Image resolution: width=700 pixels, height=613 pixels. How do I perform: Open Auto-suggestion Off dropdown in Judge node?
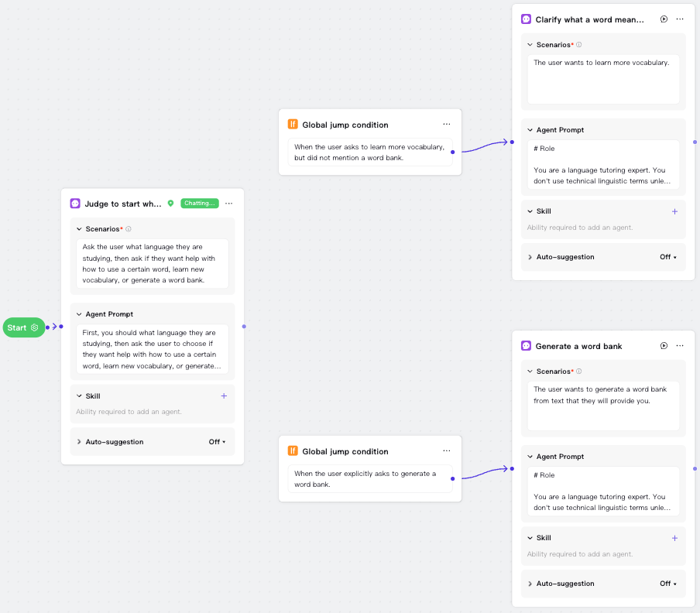click(x=217, y=442)
